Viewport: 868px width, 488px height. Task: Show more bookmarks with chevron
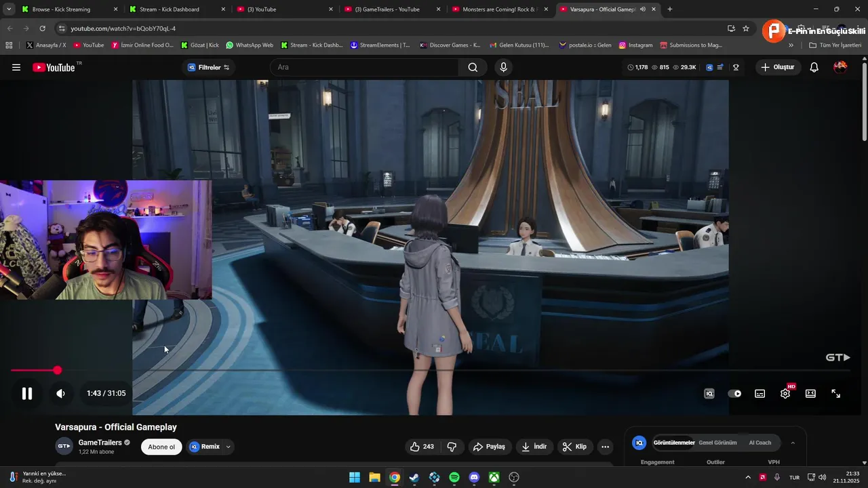791,45
